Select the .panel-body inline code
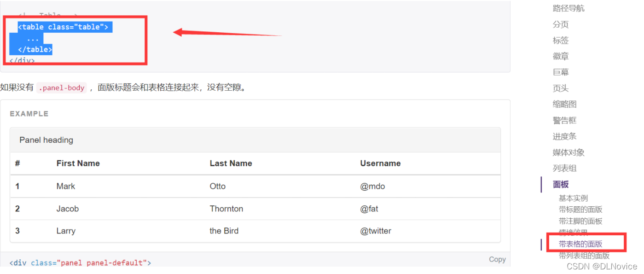The image size is (644, 274). [61, 87]
